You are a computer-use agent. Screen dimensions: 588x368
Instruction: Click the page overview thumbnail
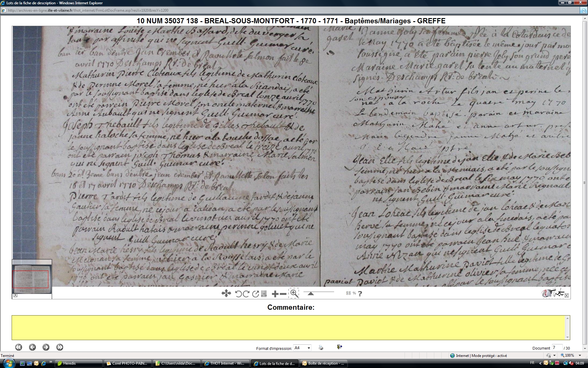[32, 279]
